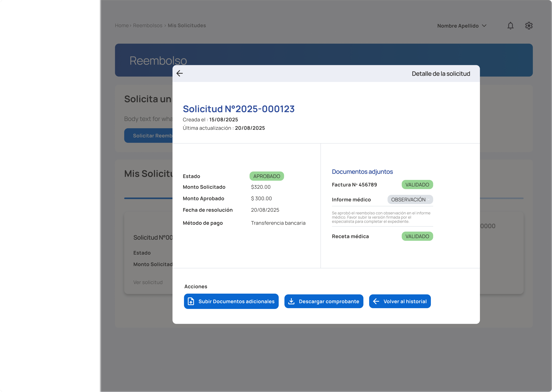Viewport: 552px width, 392px height.
Task: Click left arrow icon on Volver al historial
Action: tap(376, 301)
